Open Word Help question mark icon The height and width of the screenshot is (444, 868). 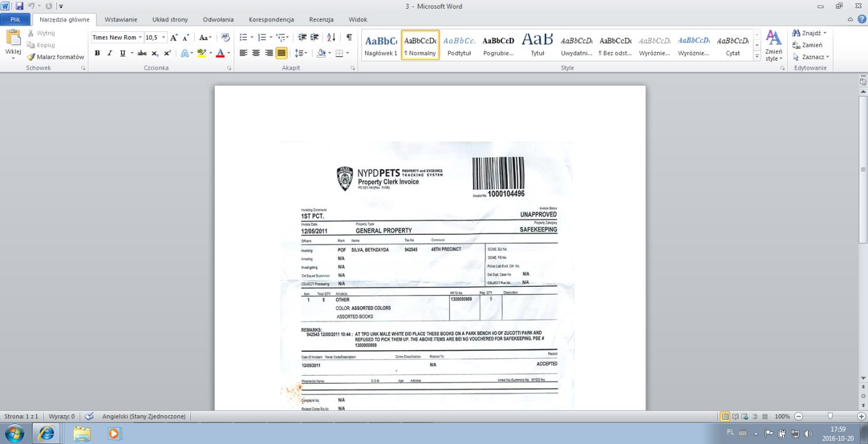click(x=862, y=19)
